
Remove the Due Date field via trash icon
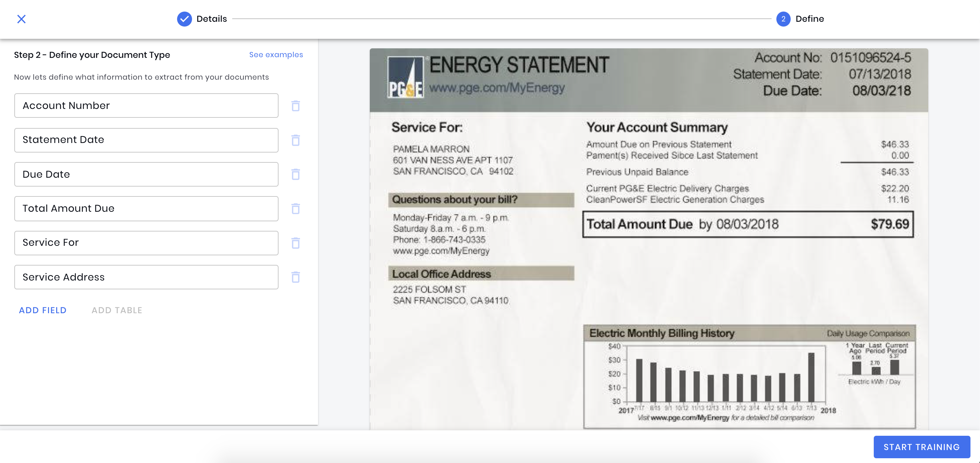click(x=296, y=174)
